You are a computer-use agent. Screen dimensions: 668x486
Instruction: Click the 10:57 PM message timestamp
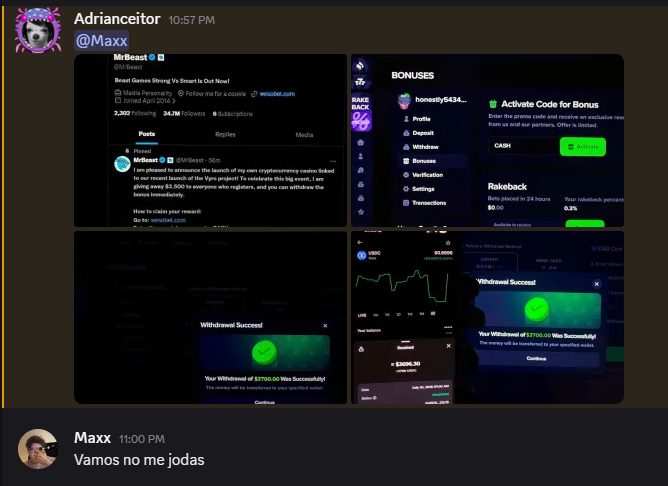pos(192,20)
